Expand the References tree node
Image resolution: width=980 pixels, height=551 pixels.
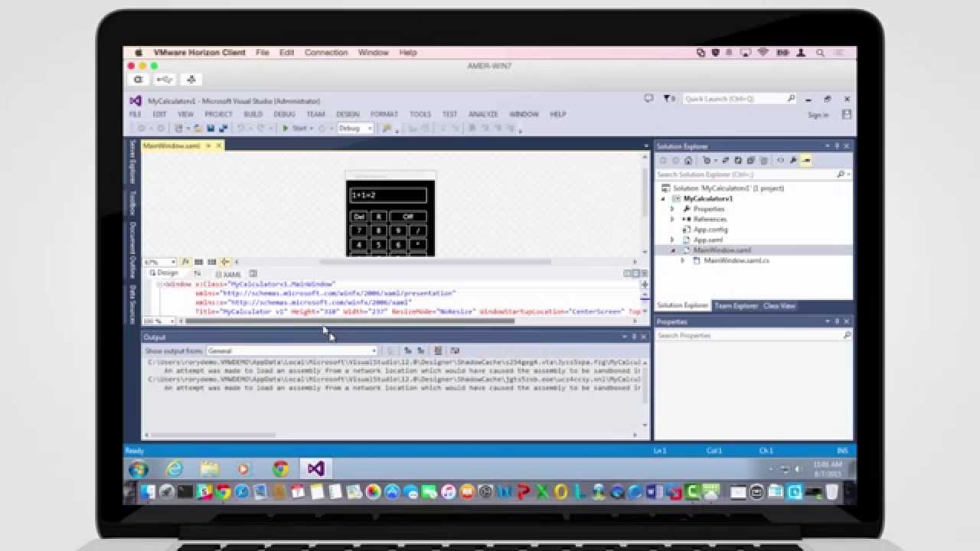point(672,219)
